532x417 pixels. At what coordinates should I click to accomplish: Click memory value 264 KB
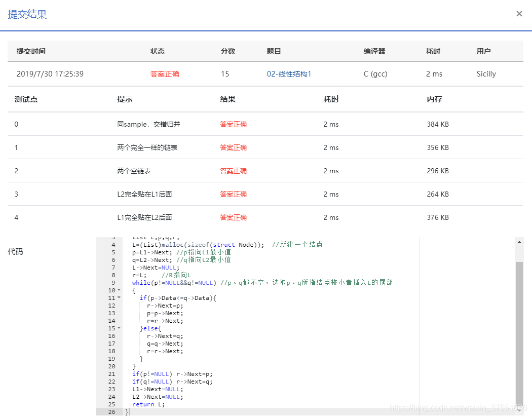tap(438, 194)
